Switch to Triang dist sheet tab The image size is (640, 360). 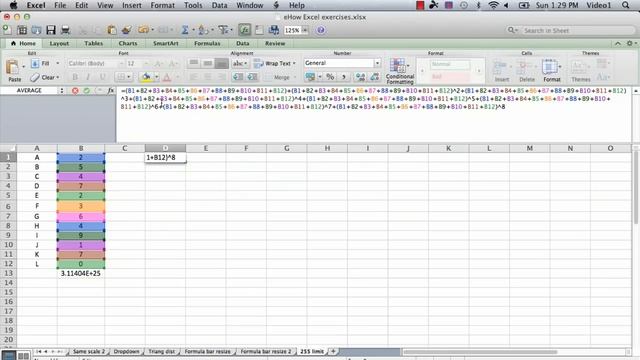pyautogui.click(x=162, y=351)
